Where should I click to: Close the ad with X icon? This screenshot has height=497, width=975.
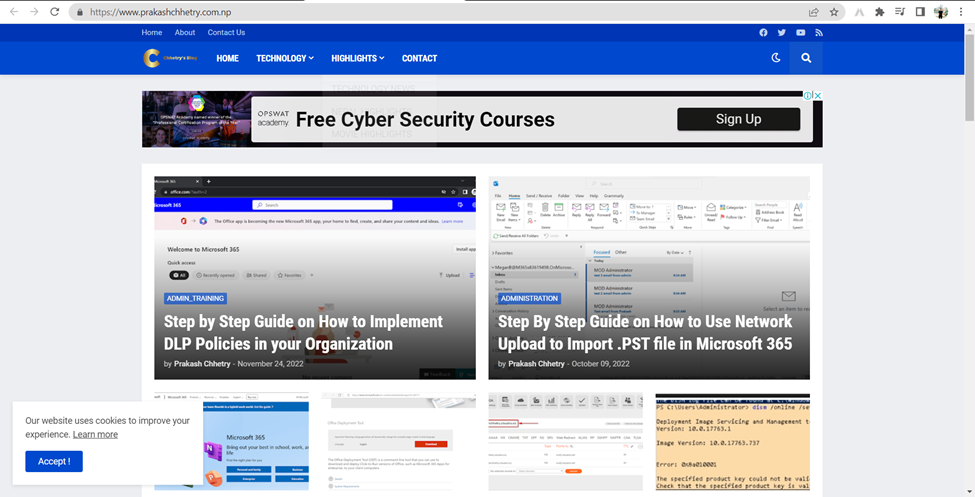818,95
